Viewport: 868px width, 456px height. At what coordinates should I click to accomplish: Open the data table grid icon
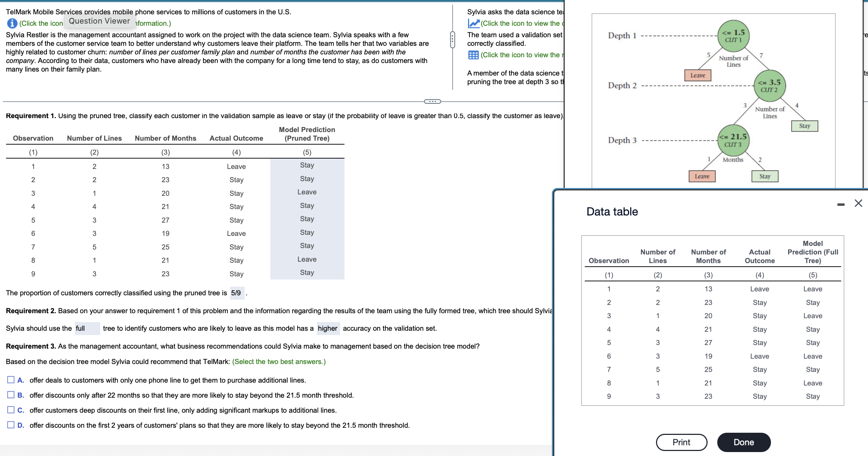click(473, 55)
